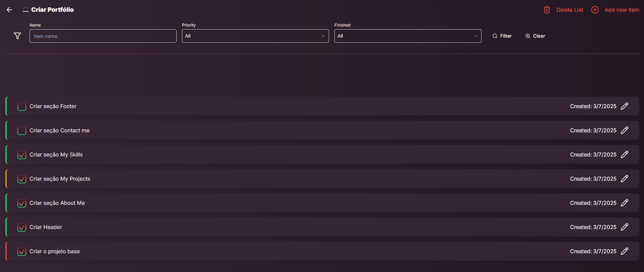Edit 'Criar seção Contact me' pencil icon
This screenshot has width=644, height=272.
[625, 130]
